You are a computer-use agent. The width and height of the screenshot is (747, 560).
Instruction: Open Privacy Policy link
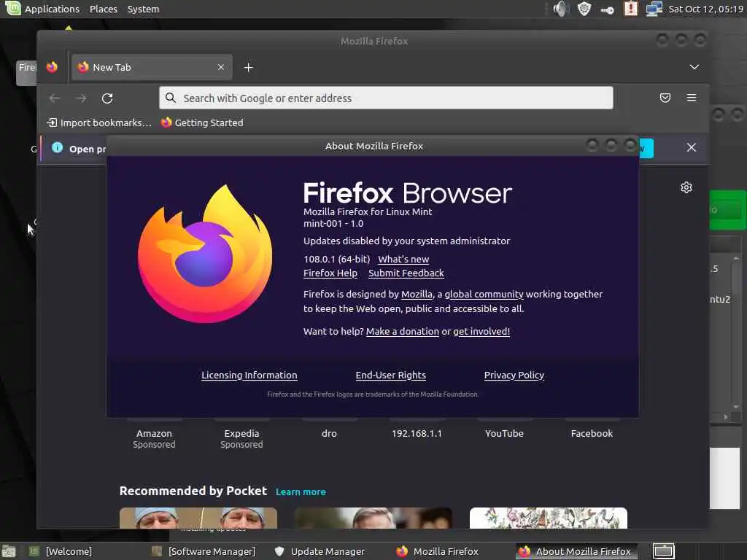point(514,376)
